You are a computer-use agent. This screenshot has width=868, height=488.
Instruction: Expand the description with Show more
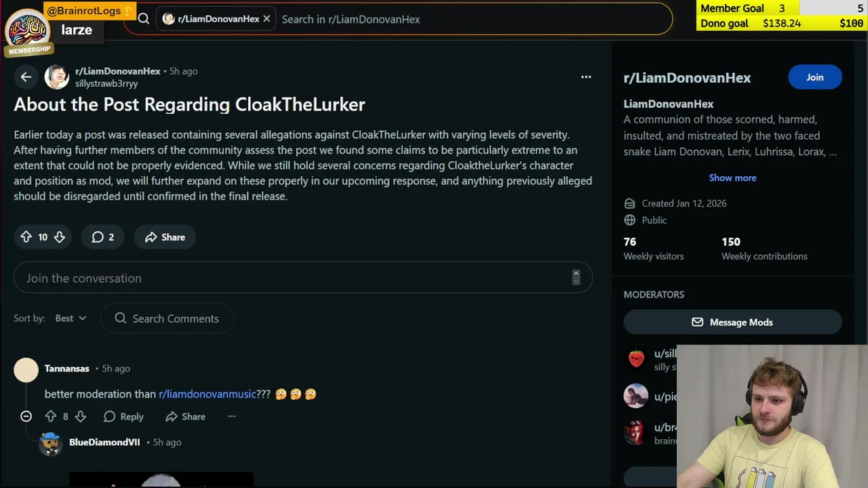click(x=732, y=178)
